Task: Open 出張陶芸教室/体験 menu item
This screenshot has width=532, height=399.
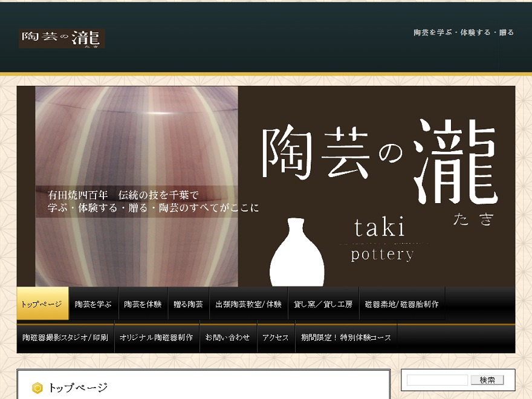Action: click(248, 303)
